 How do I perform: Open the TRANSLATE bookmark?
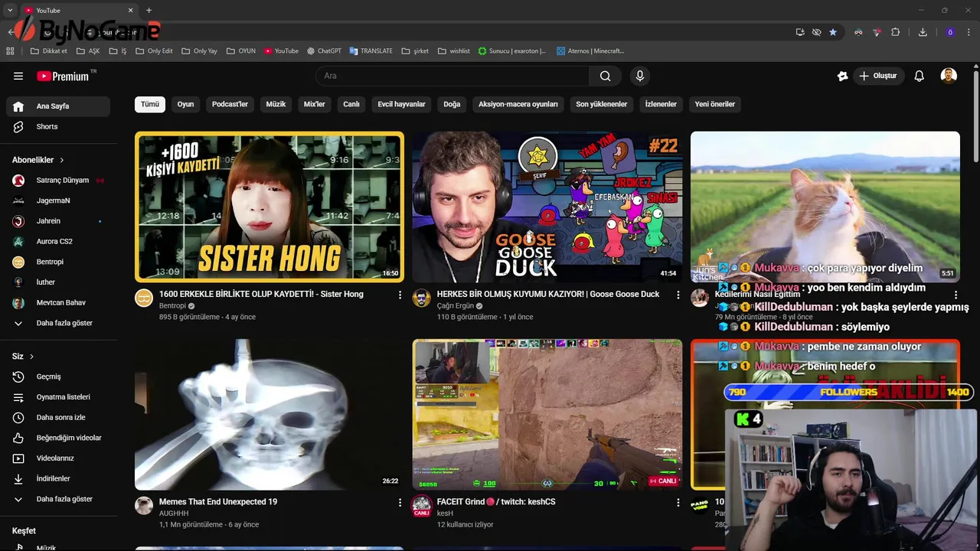[x=371, y=51]
